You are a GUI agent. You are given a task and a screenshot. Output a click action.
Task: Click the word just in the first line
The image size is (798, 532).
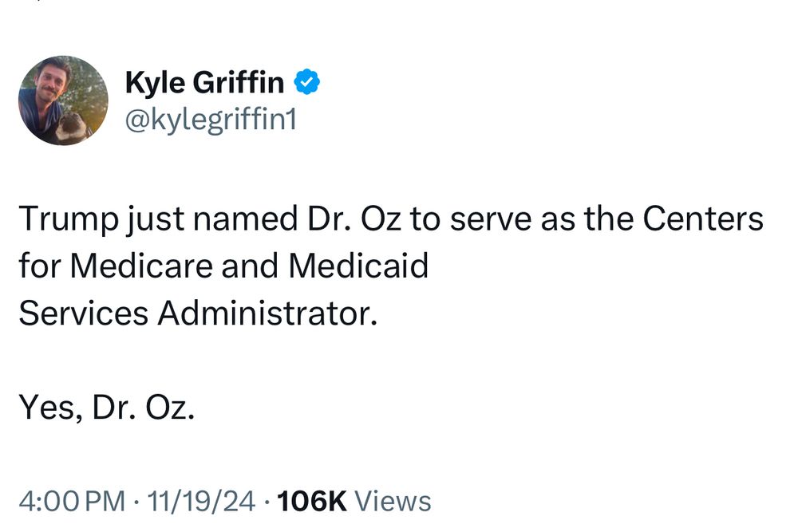152,219
